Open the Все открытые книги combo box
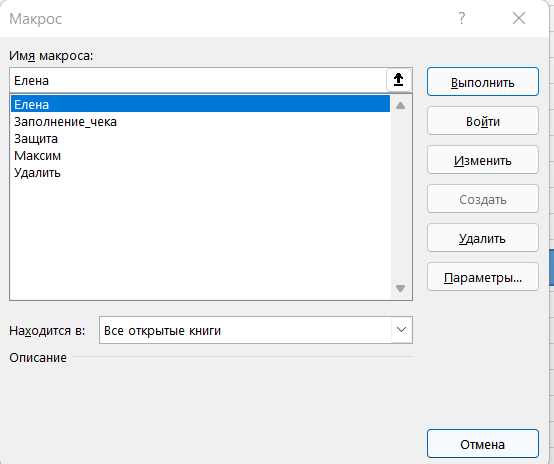554x464 pixels. [256, 330]
